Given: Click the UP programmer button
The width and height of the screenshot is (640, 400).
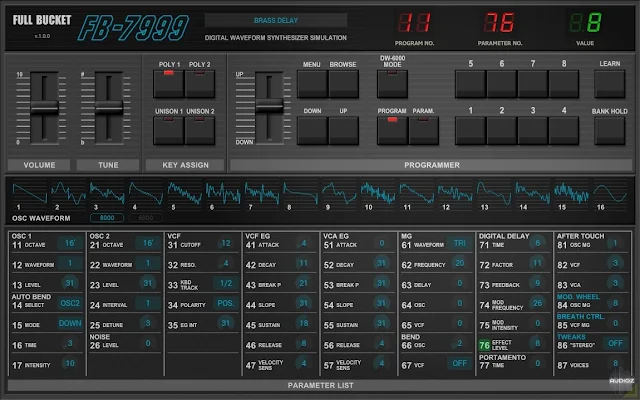Looking at the screenshot, I should [x=344, y=131].
